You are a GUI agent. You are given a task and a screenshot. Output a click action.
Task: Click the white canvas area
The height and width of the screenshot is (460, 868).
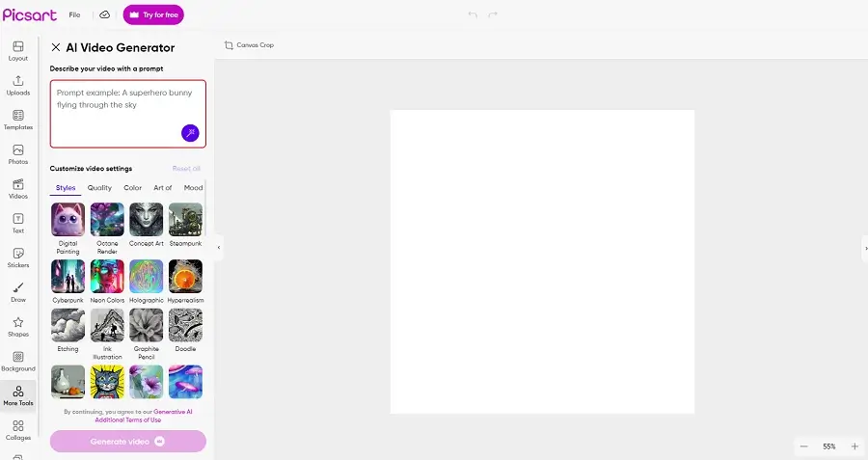coord(542,262)
